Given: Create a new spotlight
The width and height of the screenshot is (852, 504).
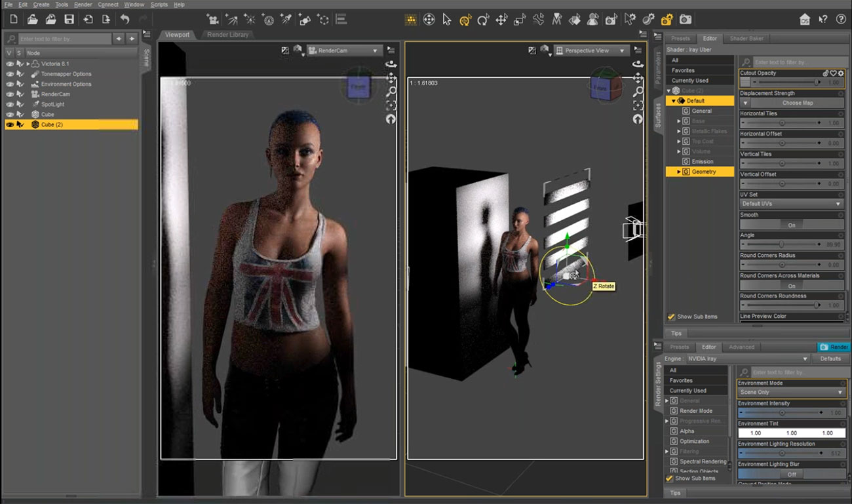Looking at the screenshot, I should (286, 20).
